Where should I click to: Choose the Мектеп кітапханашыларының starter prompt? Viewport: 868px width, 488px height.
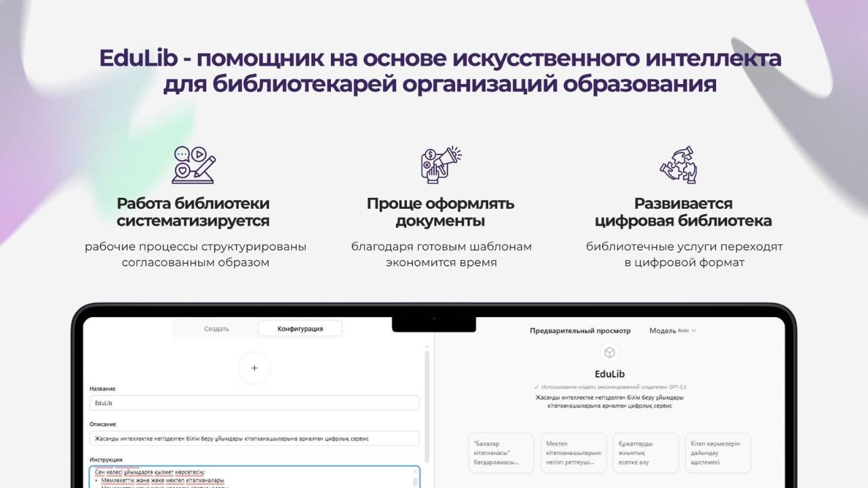tap(574, 453)
